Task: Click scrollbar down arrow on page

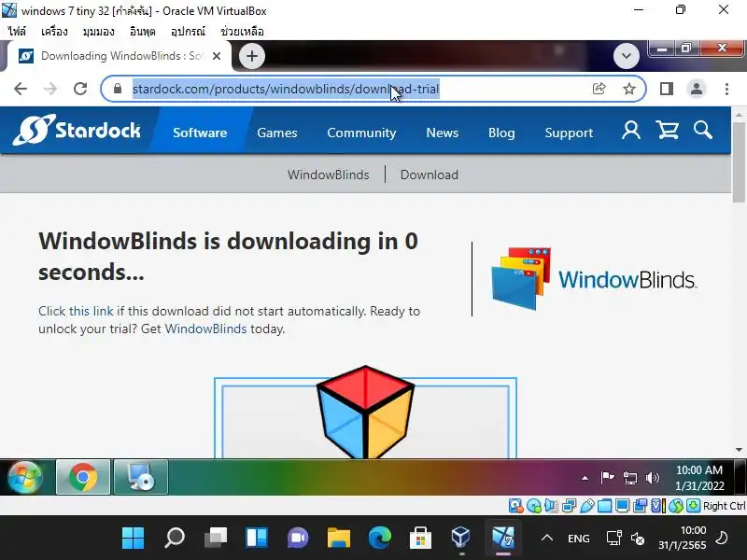Action: (739, 450)
